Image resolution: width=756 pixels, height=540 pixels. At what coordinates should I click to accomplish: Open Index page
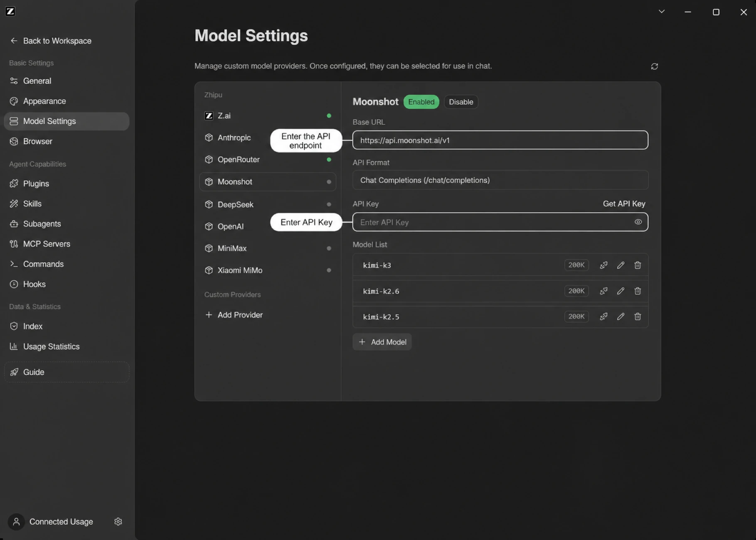(66, 326)
